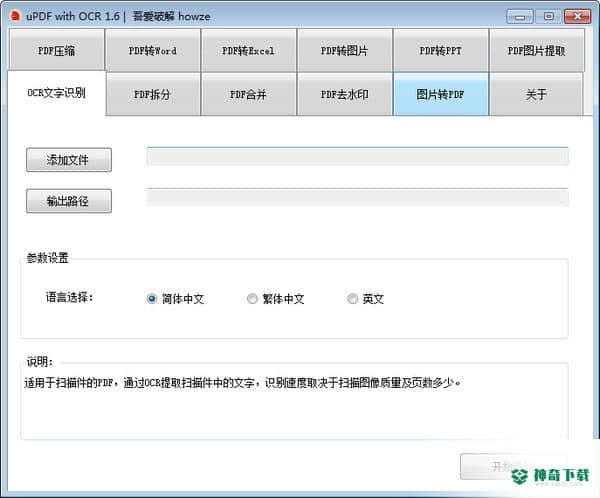Open the PDF合并 tab

248,94
